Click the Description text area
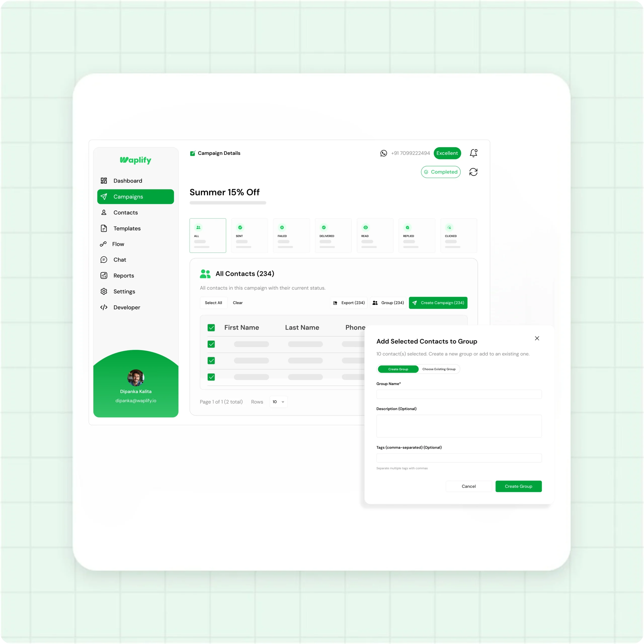644x644 pixels. pyautogui.click(x=459, y=426)
